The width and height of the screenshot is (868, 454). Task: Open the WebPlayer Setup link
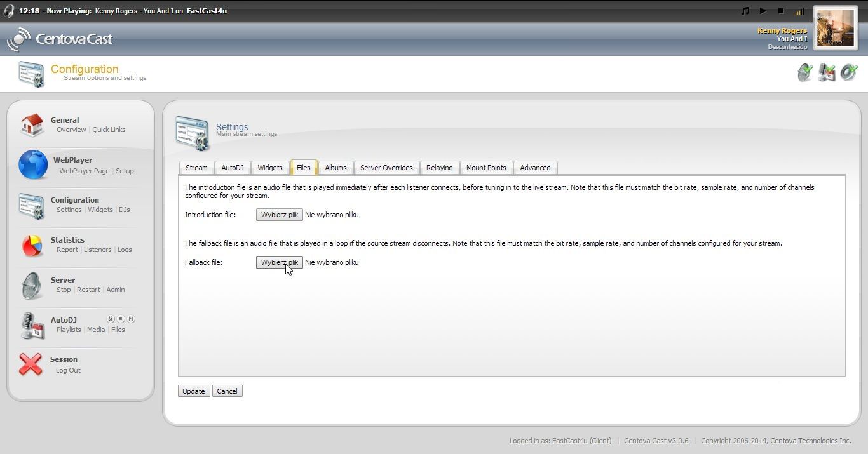tap(125, 171)
